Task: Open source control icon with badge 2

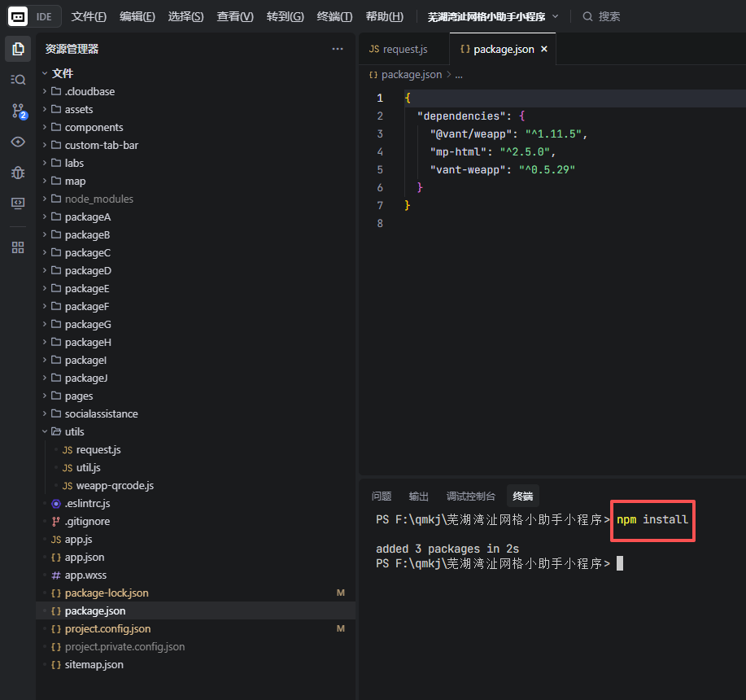Action: tap(18, 111)
